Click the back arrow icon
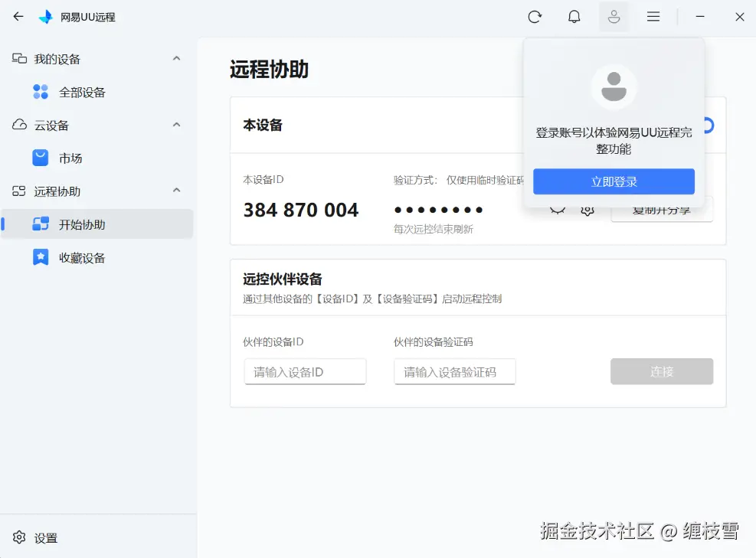Viewport: 756px width, 558px height. [18, 17]
